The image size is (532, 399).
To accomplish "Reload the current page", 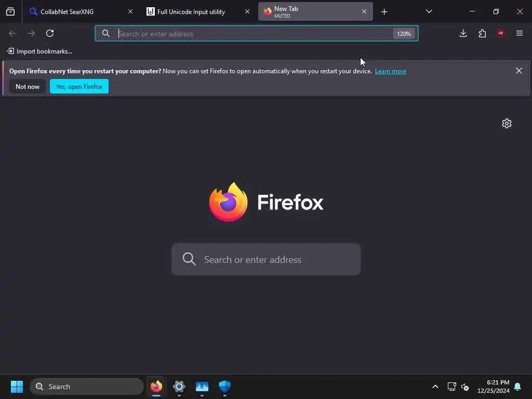I will coord(50,33).
